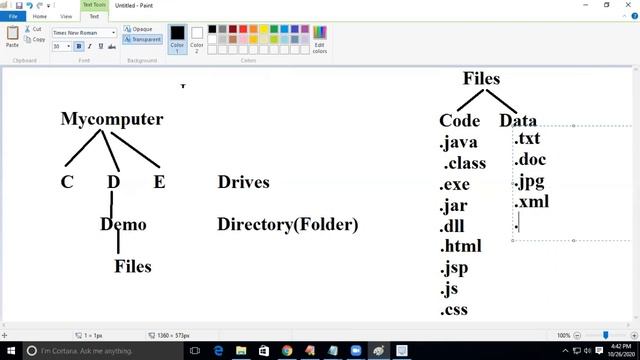
Task: Collapse the ribbon with the chevron
Action: (x=624, y=16)
